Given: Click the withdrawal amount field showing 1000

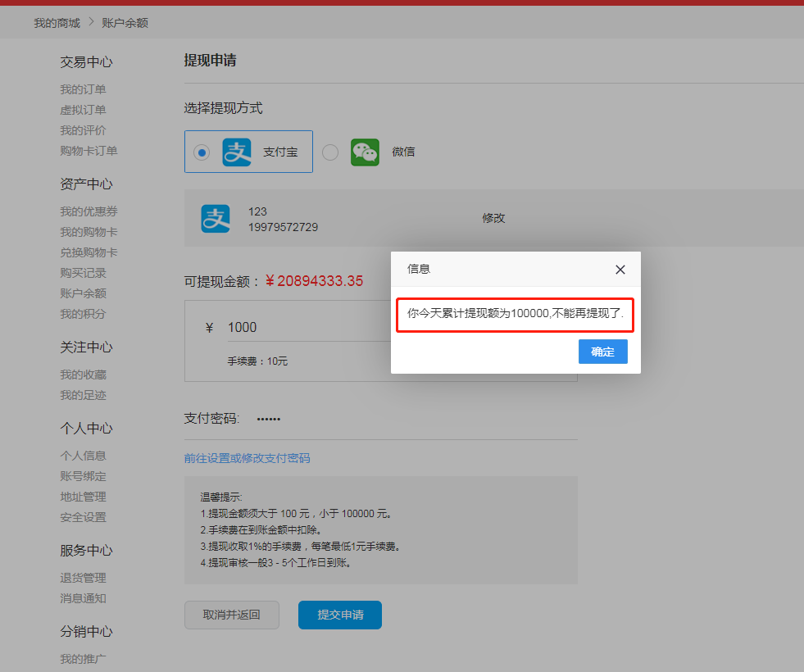Looking at the screenshot, I should (x=303, y=328).
